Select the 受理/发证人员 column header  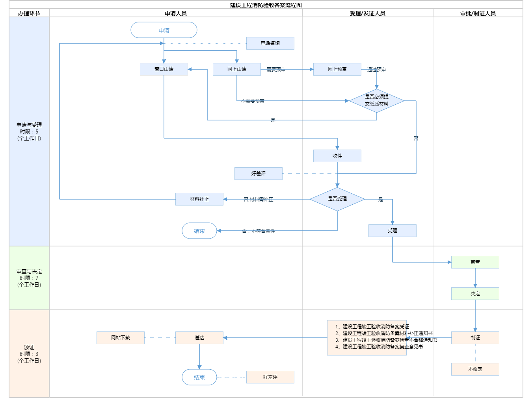pyautogui.click(x=367, y=13)
